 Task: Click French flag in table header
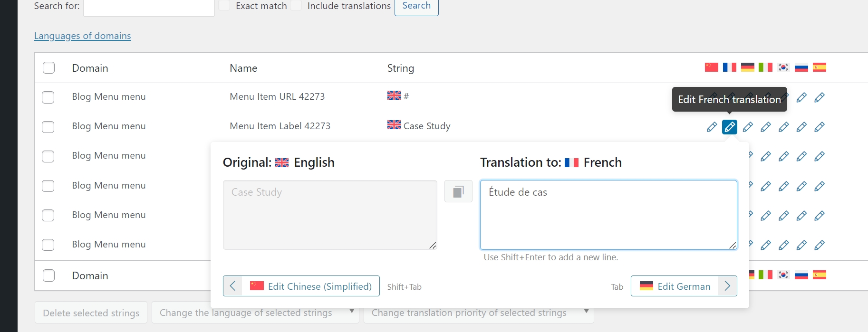[x=730, y=67]
